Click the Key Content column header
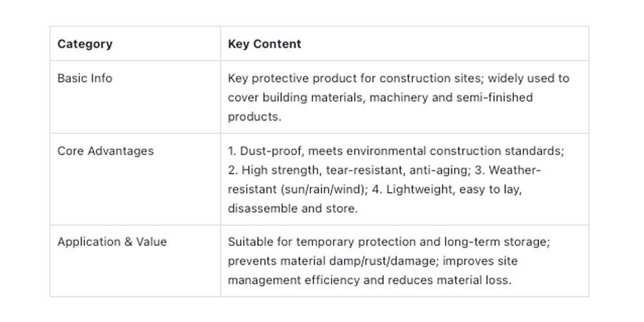Screen dimensions: 644x322 pos(264,44)
